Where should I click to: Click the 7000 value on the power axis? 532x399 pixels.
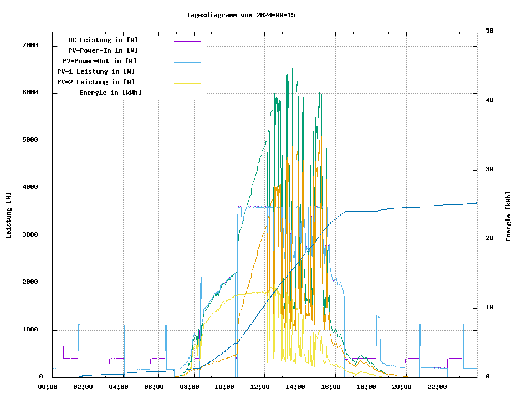click(29, 45)
